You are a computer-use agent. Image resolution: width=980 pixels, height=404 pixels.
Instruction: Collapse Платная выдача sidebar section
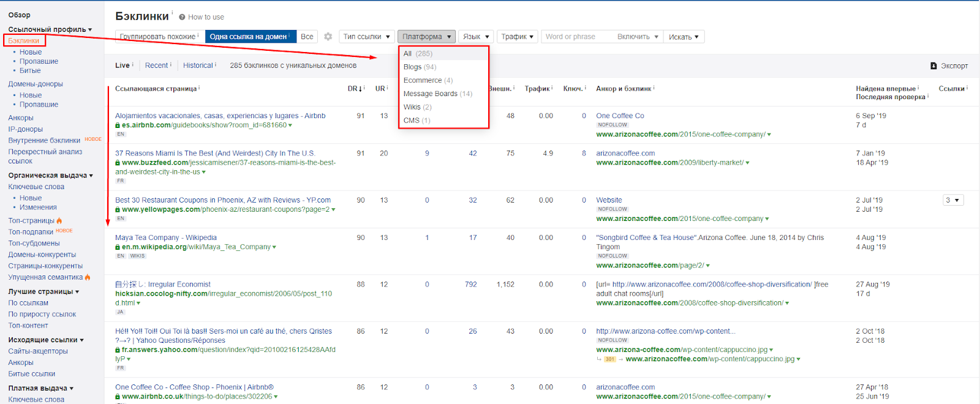point(41,389)
